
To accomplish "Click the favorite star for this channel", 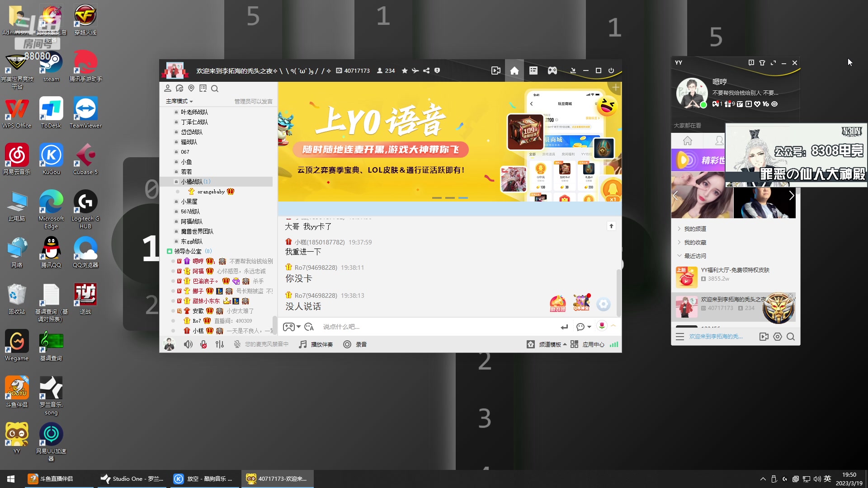I will 405,70.
